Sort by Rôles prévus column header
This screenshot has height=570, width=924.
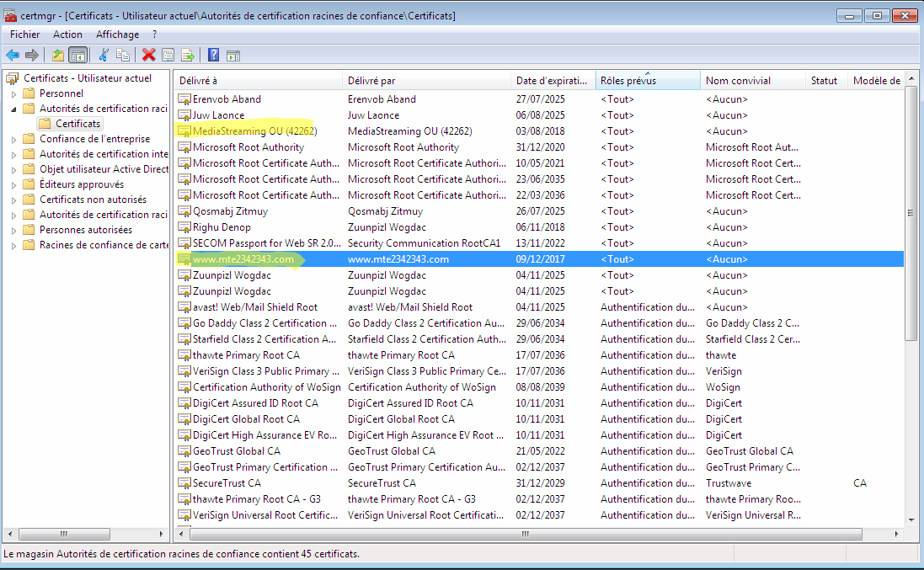click(x=648, y=81)
